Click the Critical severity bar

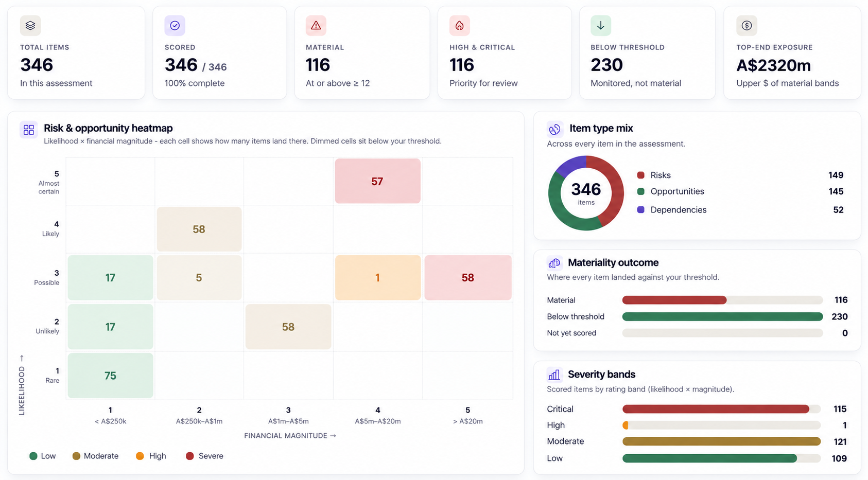[716, 409]
